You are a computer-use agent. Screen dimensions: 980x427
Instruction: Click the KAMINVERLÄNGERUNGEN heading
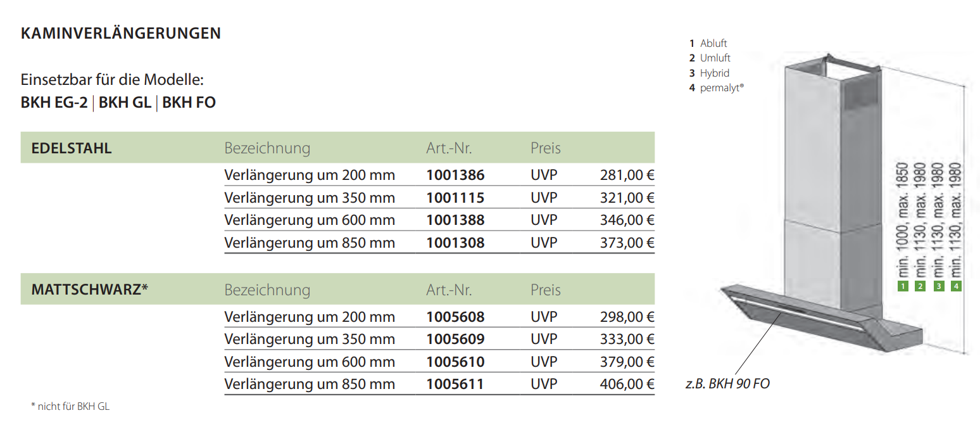pyautogui.click(x=121, y=34)
